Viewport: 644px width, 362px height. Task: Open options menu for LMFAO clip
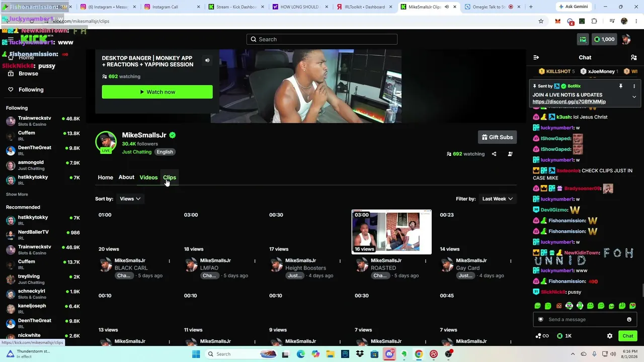(255, 261)
